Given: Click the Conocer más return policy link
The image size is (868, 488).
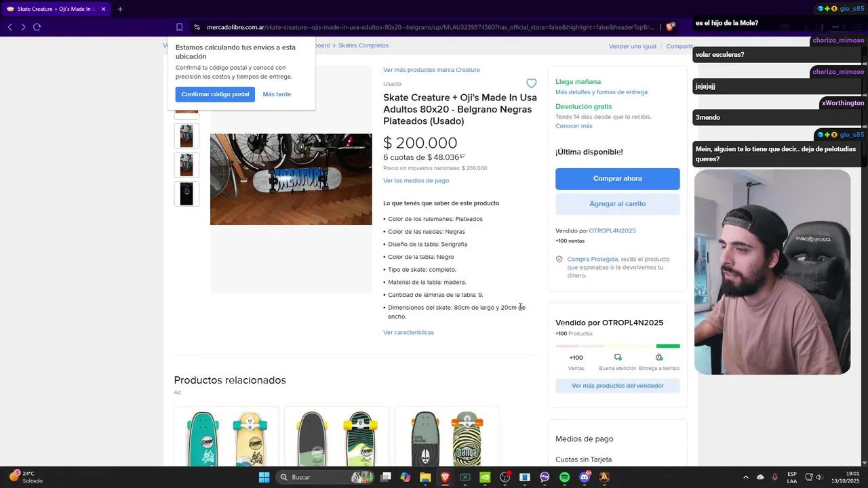Looking at the screenshot, I should [574, 126].
